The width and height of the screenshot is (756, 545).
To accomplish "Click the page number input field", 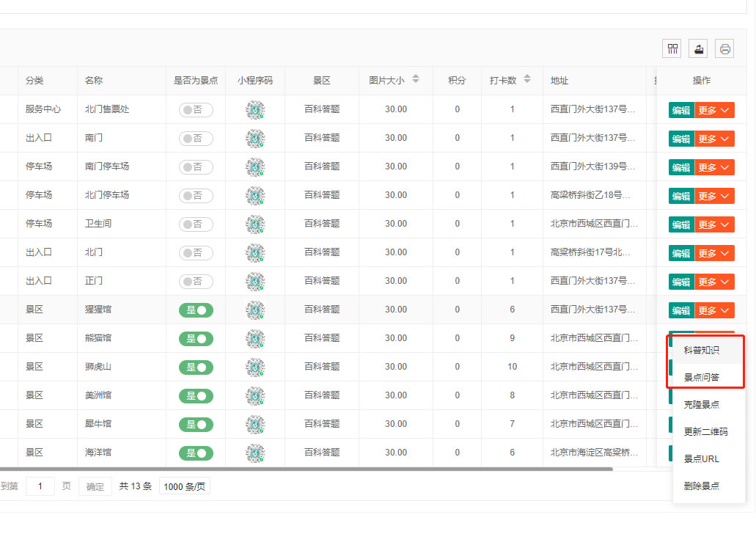I will coord(40,486).
